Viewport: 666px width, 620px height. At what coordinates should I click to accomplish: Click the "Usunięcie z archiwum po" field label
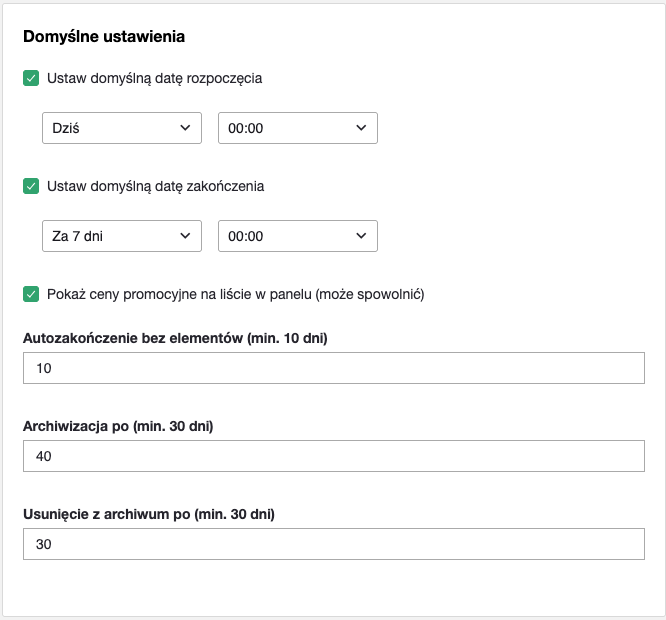[148, 514]
